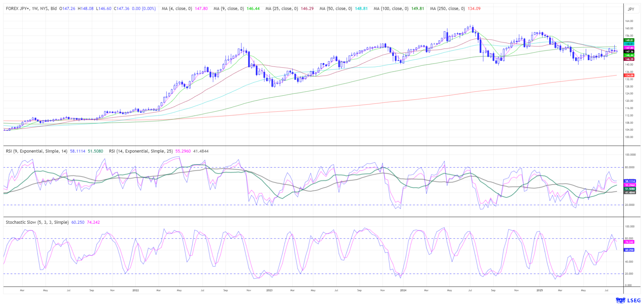This screenshot has width=644, height=304.
Task: Click the MA (50, close, 0) label
Action: (335, 9)
